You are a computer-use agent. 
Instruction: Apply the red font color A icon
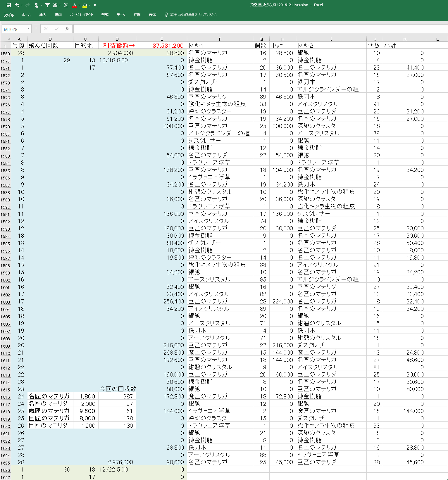pos(75,5)
